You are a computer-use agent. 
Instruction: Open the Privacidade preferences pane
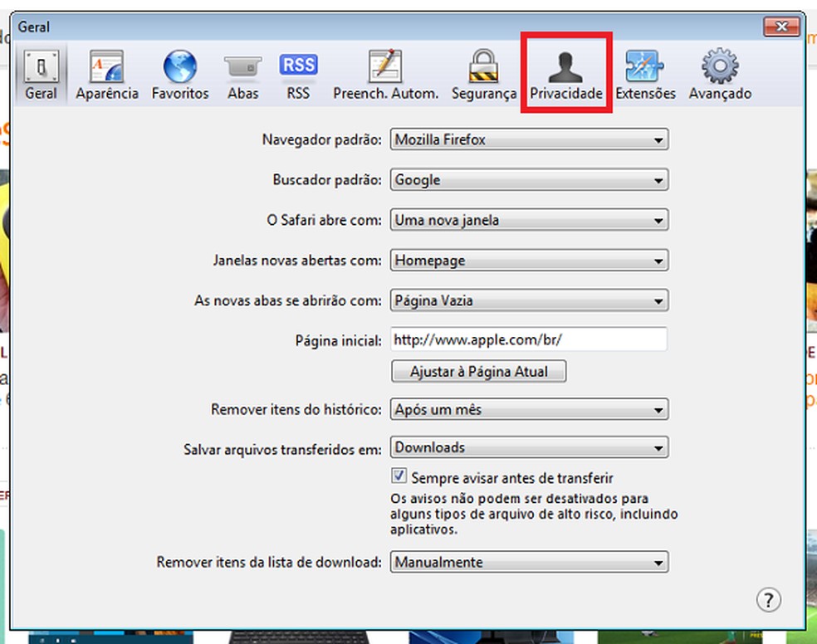pyautogui.click(x=566, y=75)
